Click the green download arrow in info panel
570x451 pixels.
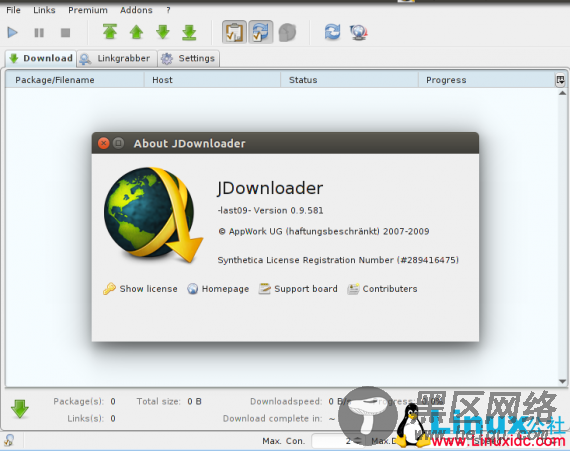[x=20, y=409]
